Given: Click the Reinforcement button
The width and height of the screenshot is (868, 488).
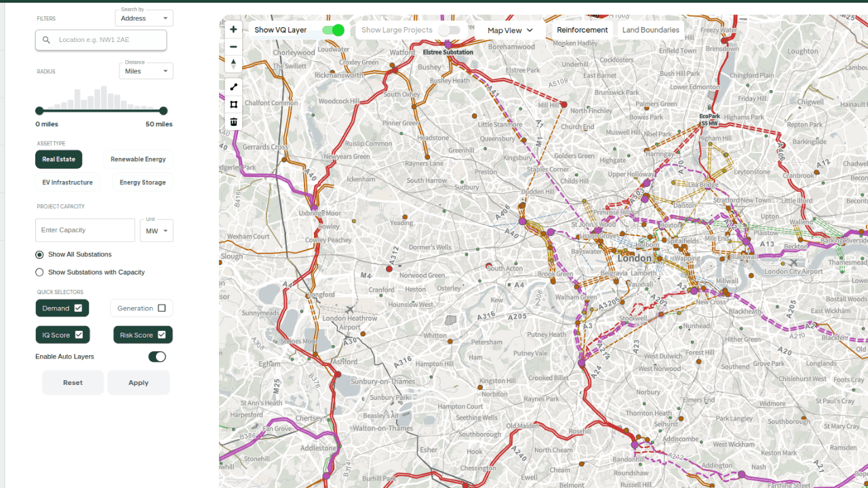Looking at the screenshot, I should tap(583, 30).
